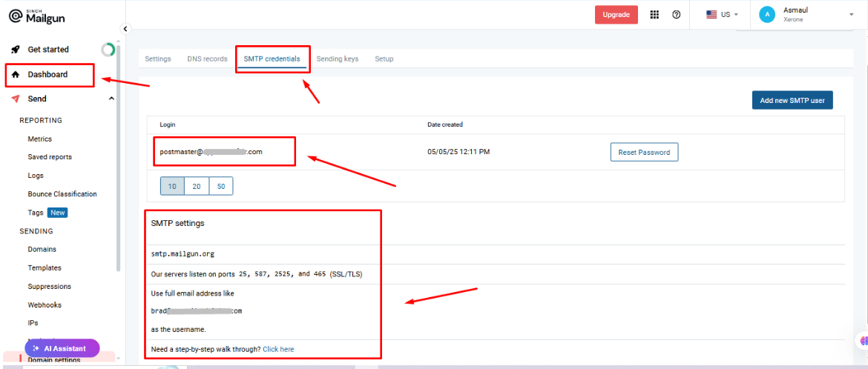Screen dimensions: 868x369
Task: Click Add new SMTP user button
Action: coord(792,100)
